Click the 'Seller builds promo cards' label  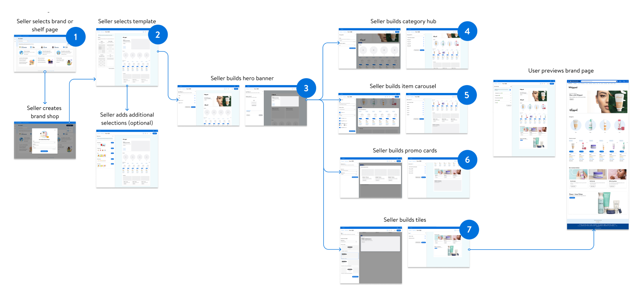[x=404, y=151]
